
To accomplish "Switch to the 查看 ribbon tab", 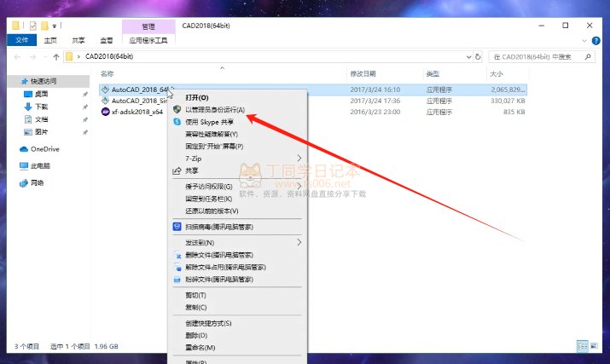I will click(x=106, y=40).
